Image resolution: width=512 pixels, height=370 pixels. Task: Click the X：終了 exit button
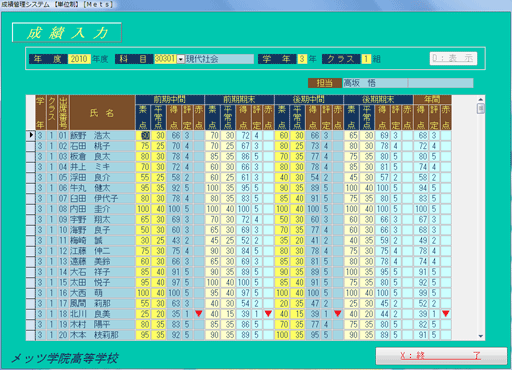(x=441, y=356)
